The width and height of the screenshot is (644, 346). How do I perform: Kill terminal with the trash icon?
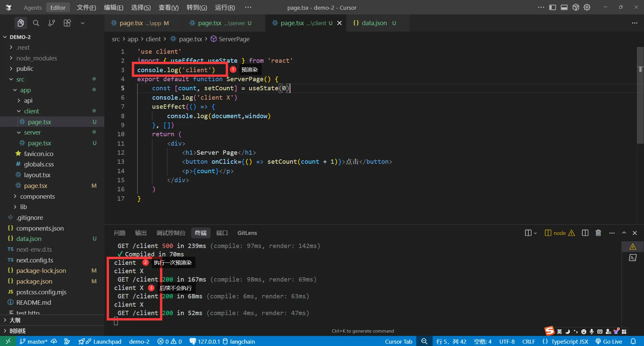pyautogui.click(x=598, y=233)
